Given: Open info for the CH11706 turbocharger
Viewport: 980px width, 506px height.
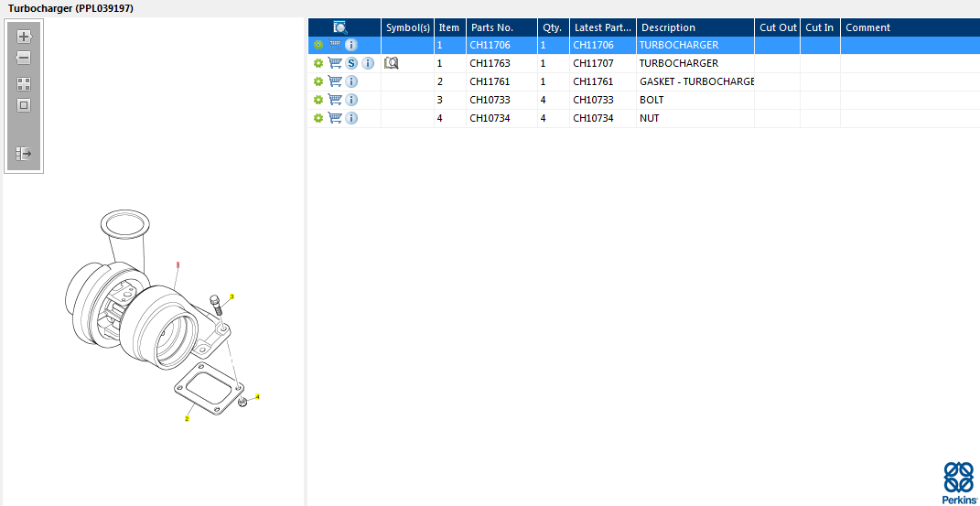Looking at the screenshot, I should [351, 45].
